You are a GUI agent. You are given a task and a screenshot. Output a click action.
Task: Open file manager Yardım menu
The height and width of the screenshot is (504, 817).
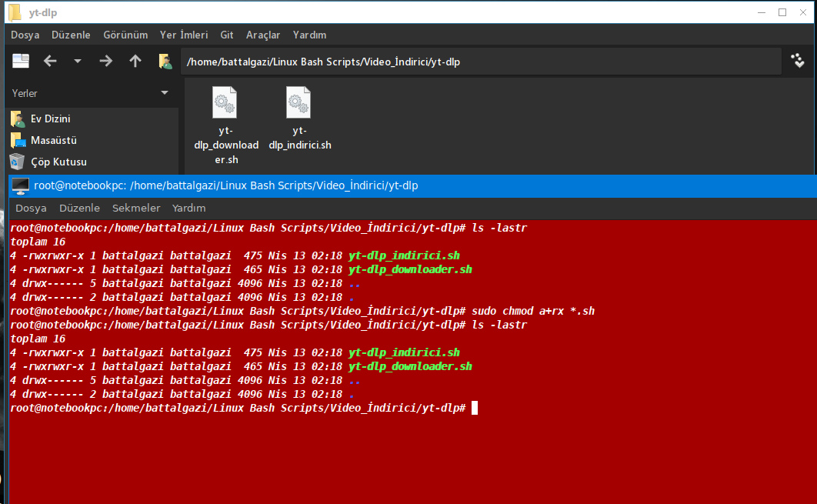(309, 35)
